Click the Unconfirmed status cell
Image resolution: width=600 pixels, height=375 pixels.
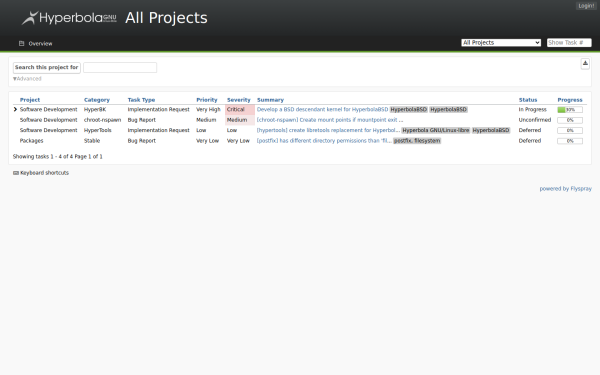(x=535, y=120)
